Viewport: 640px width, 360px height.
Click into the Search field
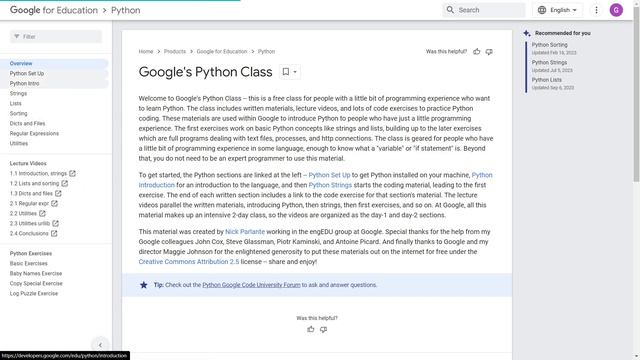coord(484,10)
